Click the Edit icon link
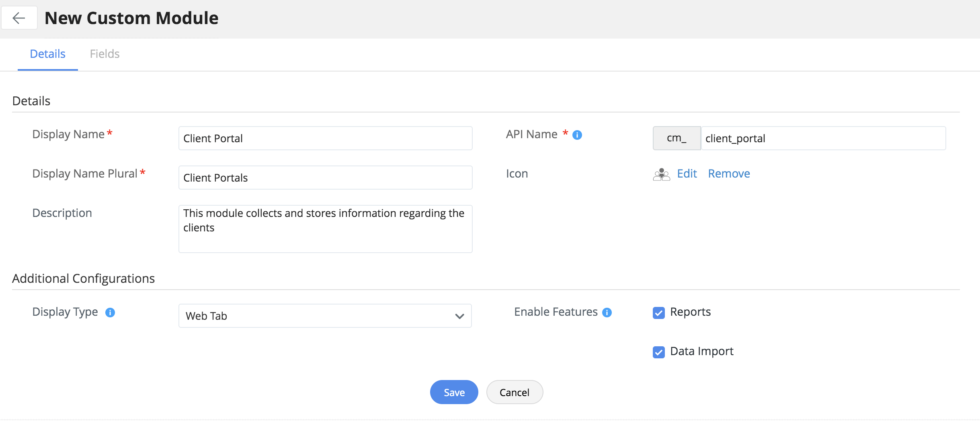Image resolution: width=980 pixels, height=421 pixels. pyautogui.click(x=687, y=174)
